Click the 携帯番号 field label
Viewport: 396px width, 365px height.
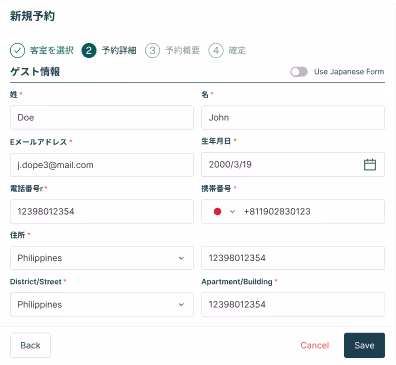[216, 189]
